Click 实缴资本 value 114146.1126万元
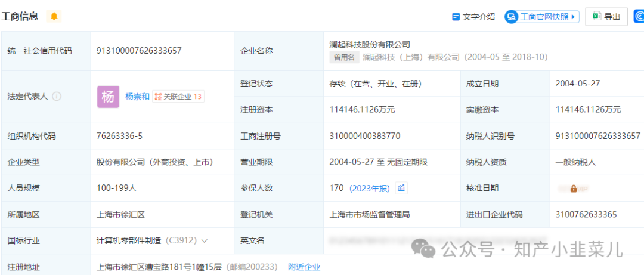Screen dimensions: 644x275 [x=588, y=110]
